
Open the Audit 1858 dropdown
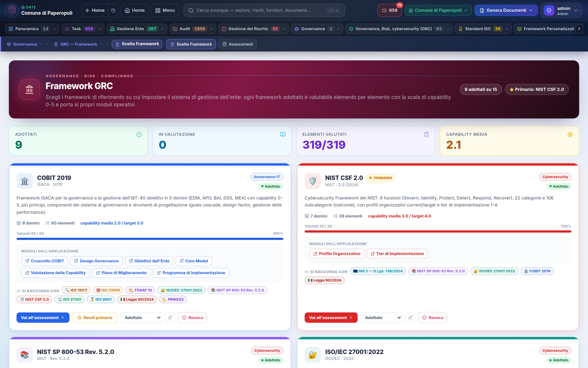pos(192,29)
